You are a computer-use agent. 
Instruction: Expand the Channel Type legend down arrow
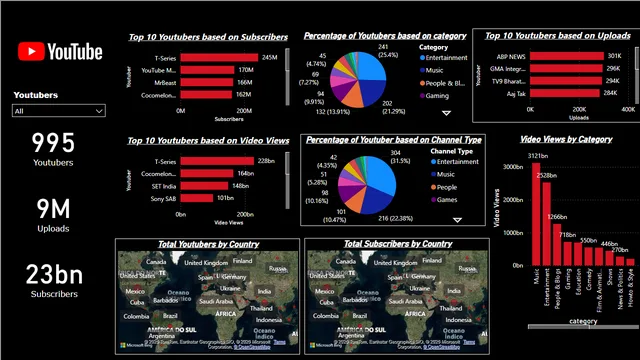[x=458, y=220]
